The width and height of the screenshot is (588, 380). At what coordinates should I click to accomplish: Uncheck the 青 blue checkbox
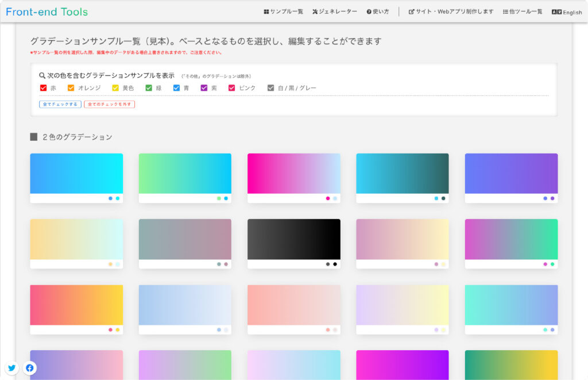[x=177, y=88]
